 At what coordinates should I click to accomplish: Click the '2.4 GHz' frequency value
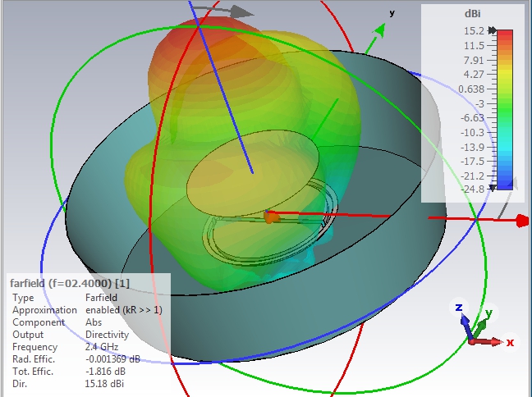click(102, 347)
